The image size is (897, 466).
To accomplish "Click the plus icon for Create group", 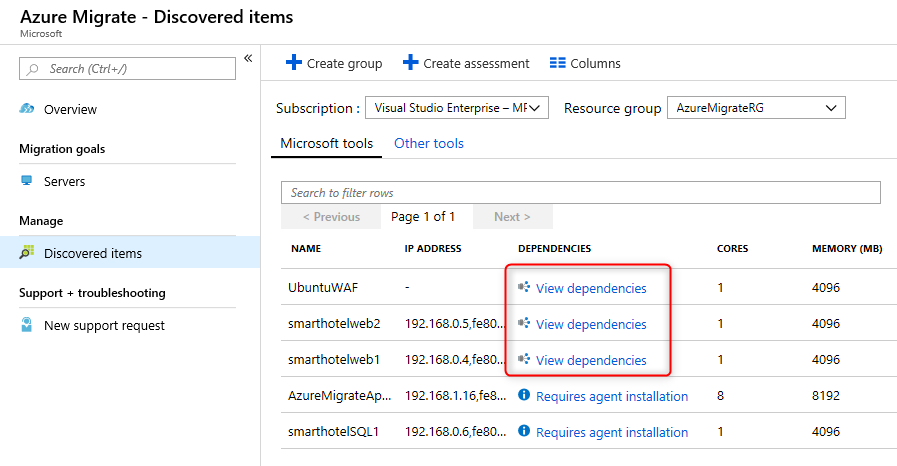I will [x=293, y=62].
